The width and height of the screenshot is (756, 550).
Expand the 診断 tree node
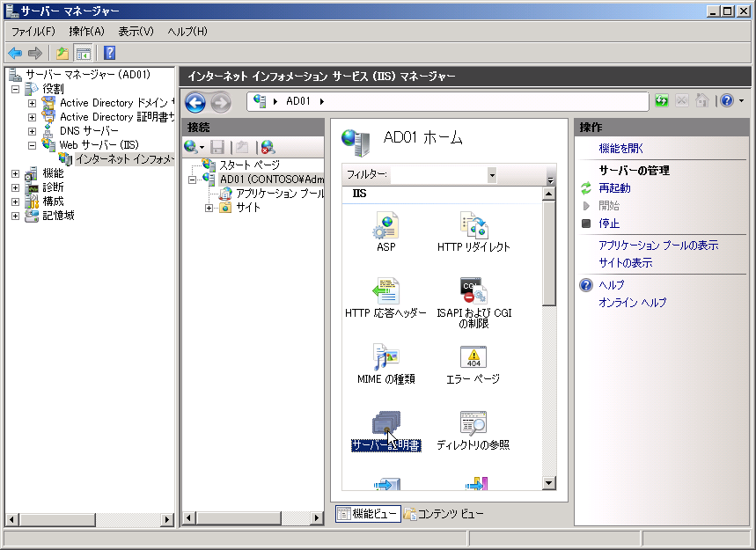click(x=16, y=187)
